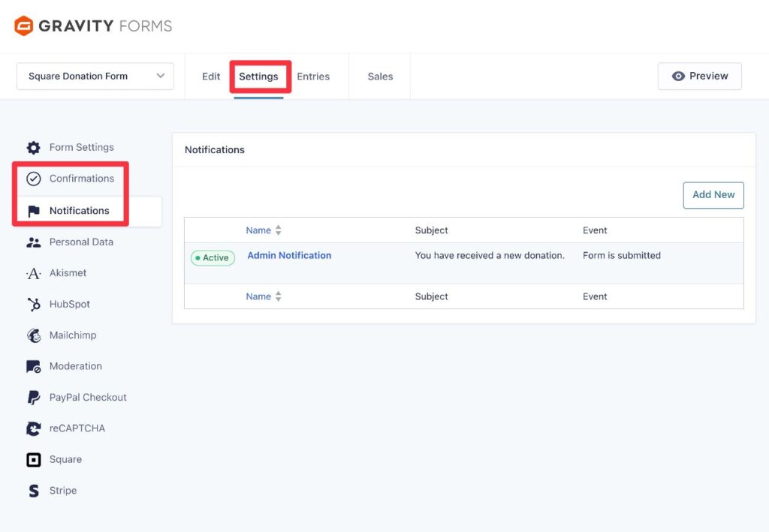Open Personal Data settings
This screenshot has height=532, width=769.
[81, 242]
